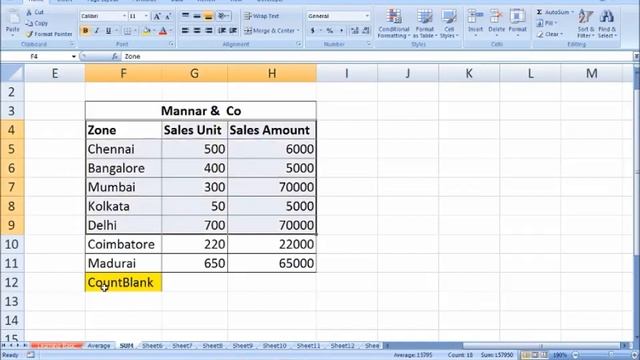Open Find & Select
Screen dimensions: 640x360
coord(607,24)
